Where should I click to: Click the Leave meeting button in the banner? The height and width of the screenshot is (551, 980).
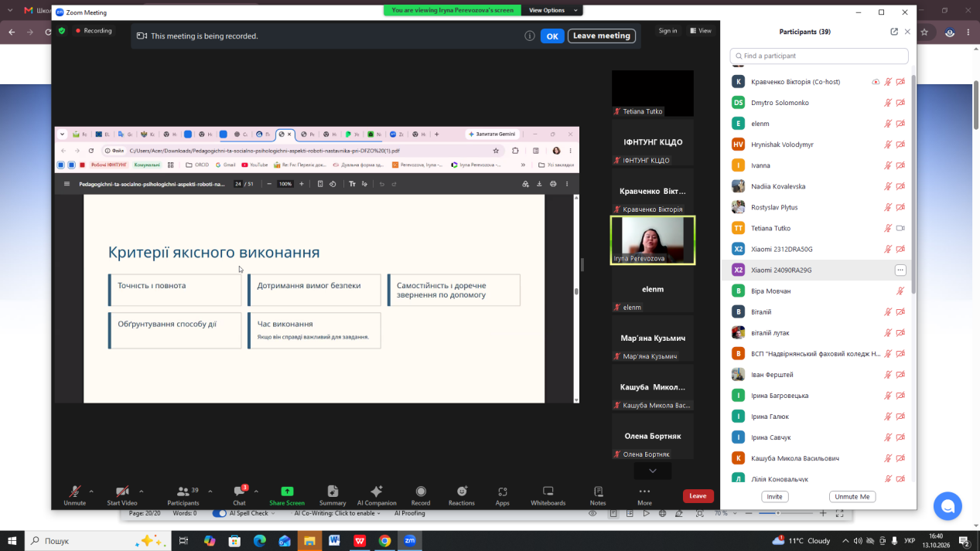click(x=602, y=36)
